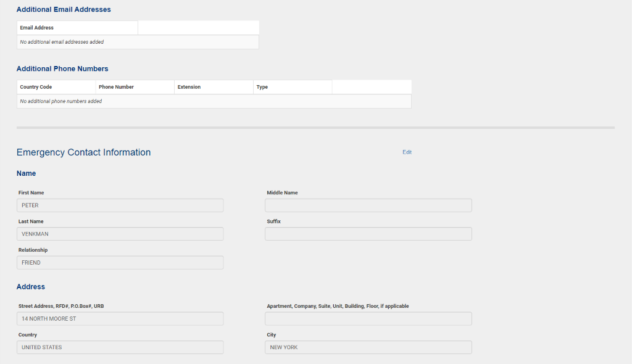Screen dimensions: 632x364
Task: Click the Phone Number column header
Action: (x=135, y=87)
